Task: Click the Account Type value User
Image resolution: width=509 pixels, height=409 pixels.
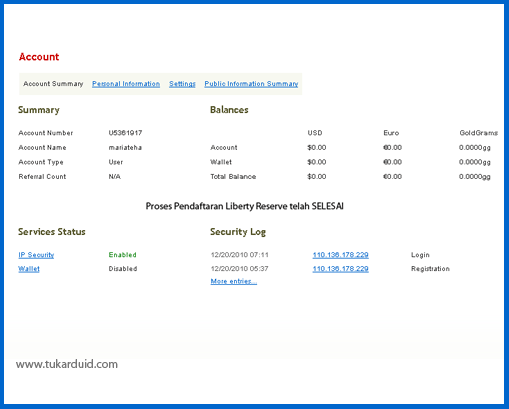Action: (x=116, y=162)
